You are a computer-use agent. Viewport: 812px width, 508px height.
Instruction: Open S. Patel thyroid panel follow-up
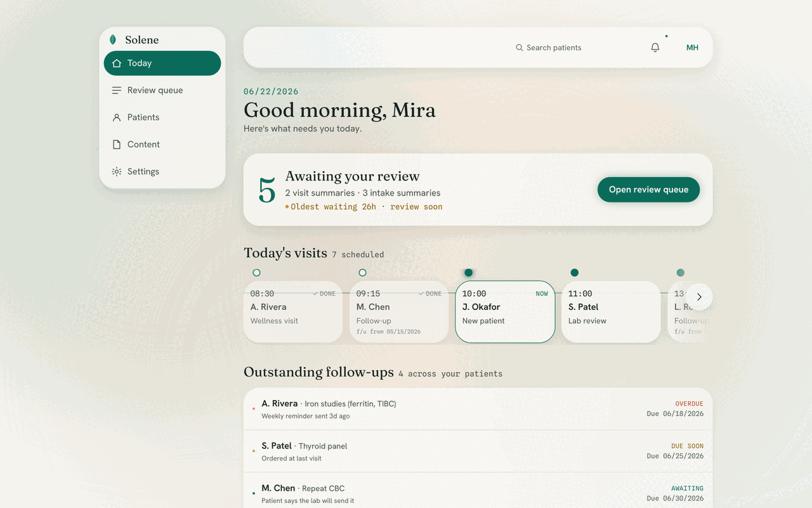[478, 451]
